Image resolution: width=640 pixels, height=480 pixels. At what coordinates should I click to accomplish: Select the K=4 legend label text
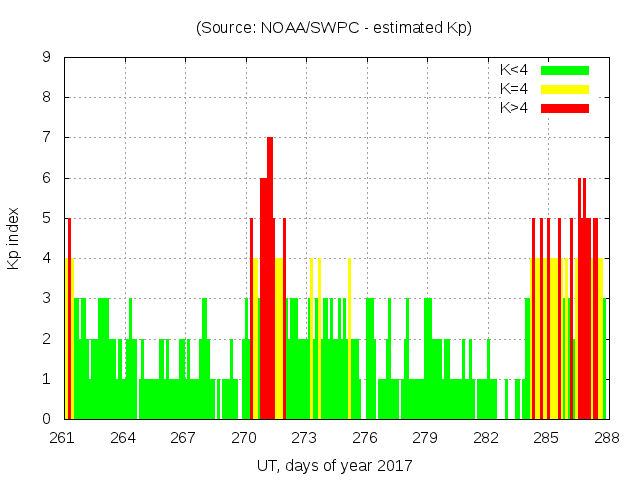[514, 89]
